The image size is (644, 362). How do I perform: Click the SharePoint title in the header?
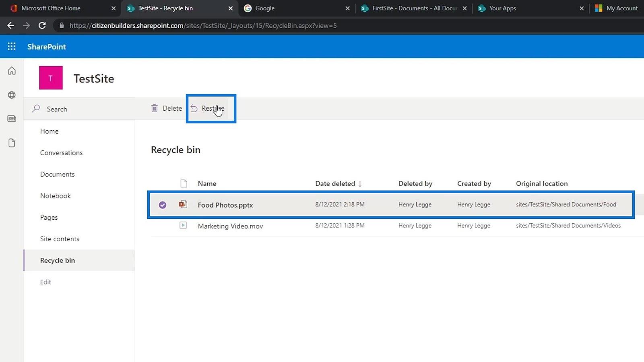coord(47,47)
